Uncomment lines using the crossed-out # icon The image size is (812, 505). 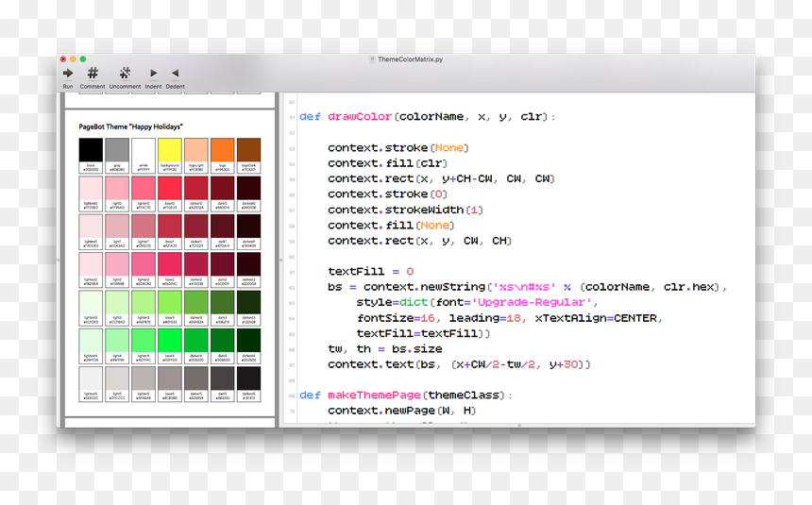[125, 73]
